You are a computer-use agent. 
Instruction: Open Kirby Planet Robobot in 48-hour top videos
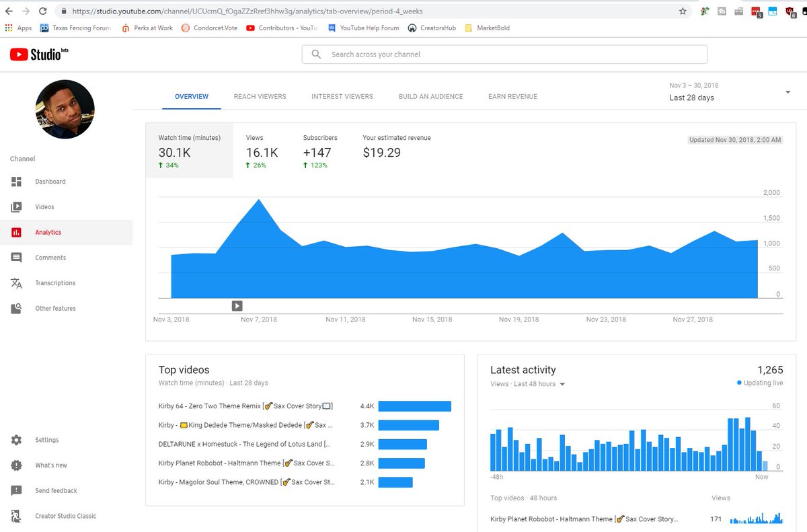[584, 519]
